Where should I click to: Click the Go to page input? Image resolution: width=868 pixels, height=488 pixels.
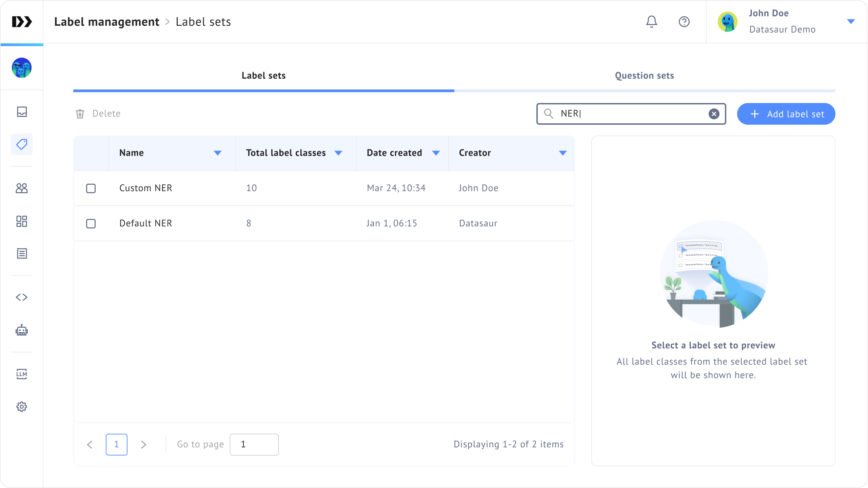tap(254, 445)
